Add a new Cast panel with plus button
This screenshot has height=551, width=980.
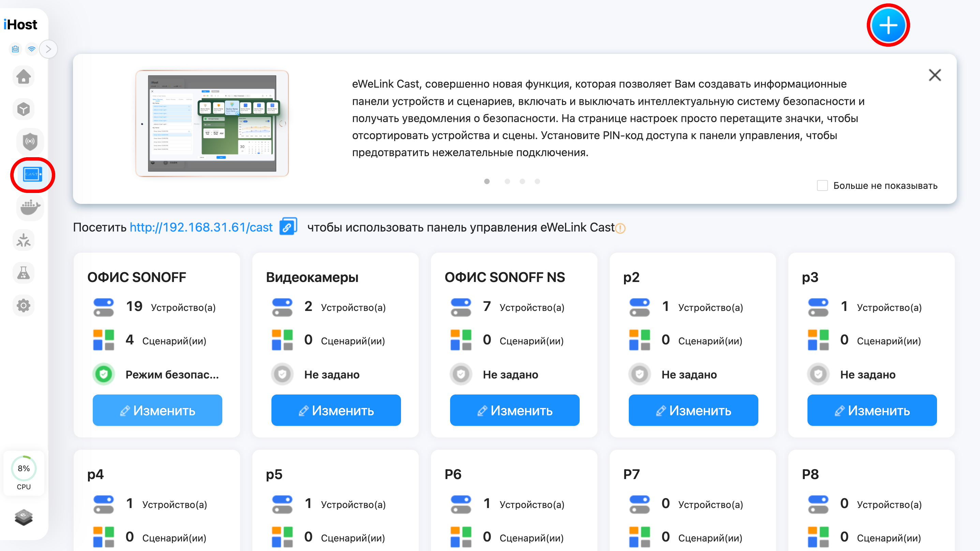[888, 25]
